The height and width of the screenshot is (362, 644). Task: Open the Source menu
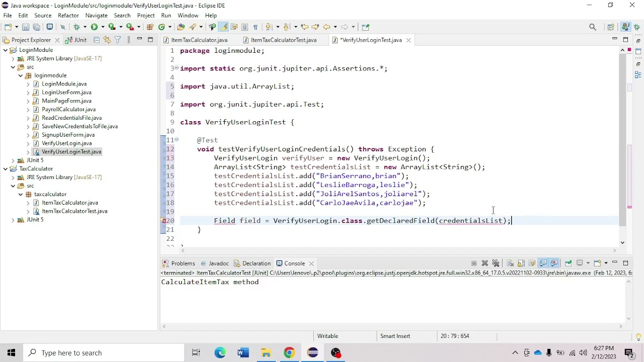click(x=43, y=16)
